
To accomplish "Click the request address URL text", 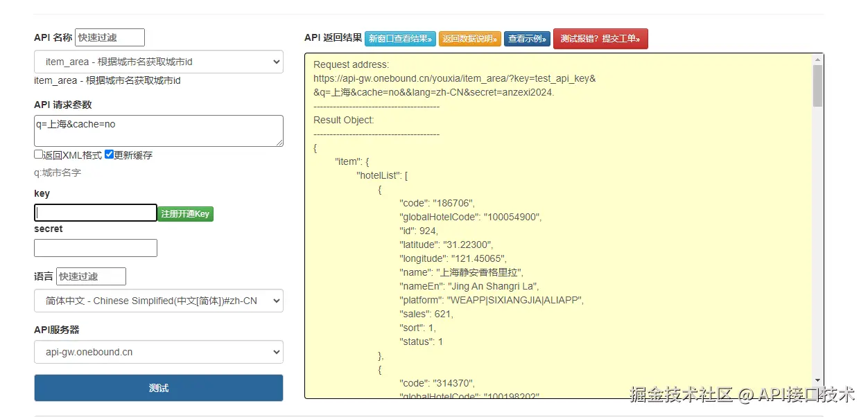I will click(454, 79).
